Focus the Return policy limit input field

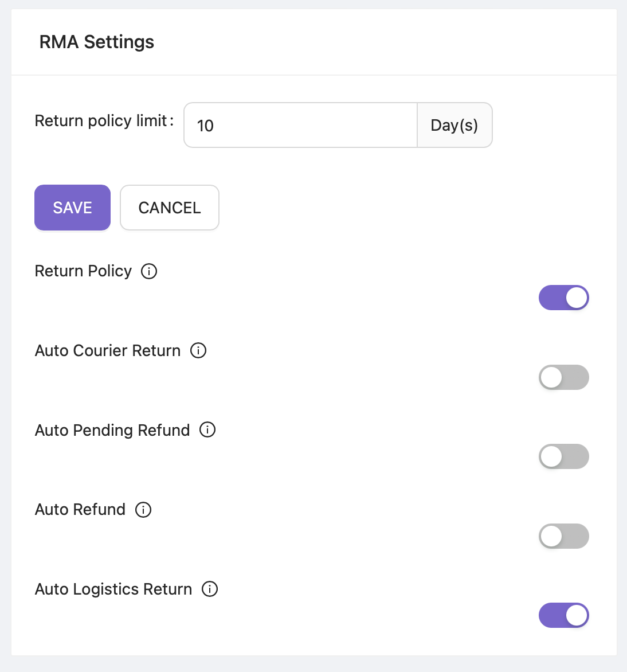click(300, 125)
